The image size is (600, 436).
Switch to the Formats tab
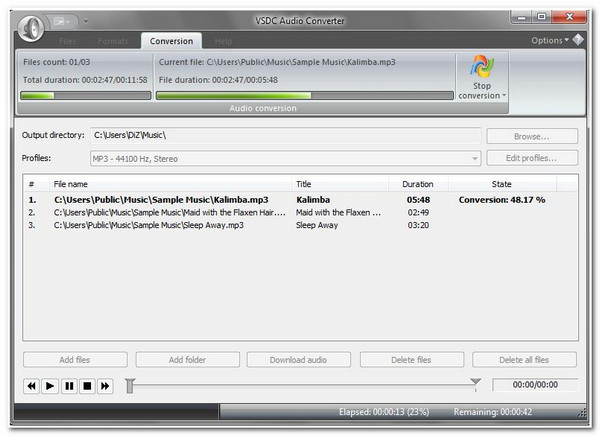pos(112,41)
